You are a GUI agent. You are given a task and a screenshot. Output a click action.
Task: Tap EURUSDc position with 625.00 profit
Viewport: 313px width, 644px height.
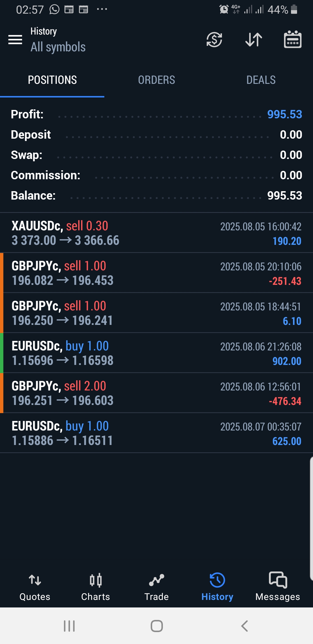pyautogui.click(x=156, y=433)
